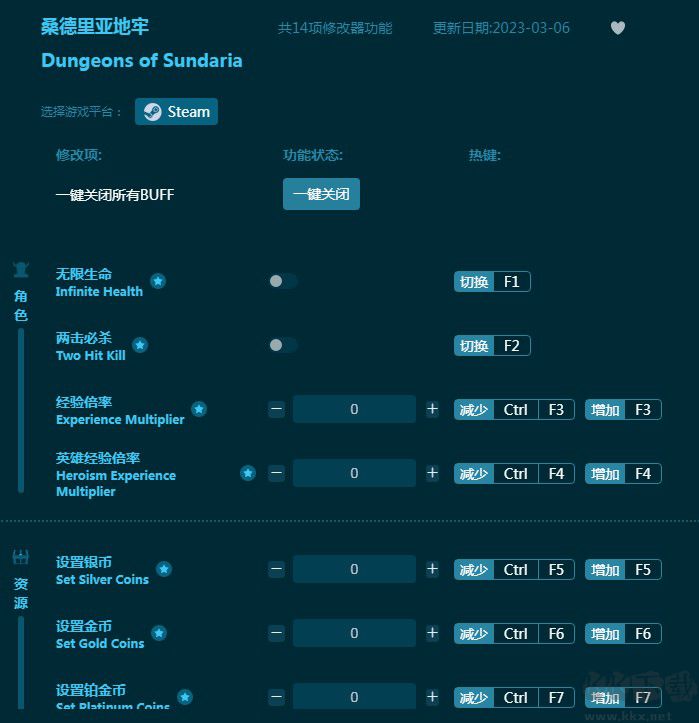Increase Set Silver Coins with plus button
Screen dimensions: 699x723
[432, 569]
